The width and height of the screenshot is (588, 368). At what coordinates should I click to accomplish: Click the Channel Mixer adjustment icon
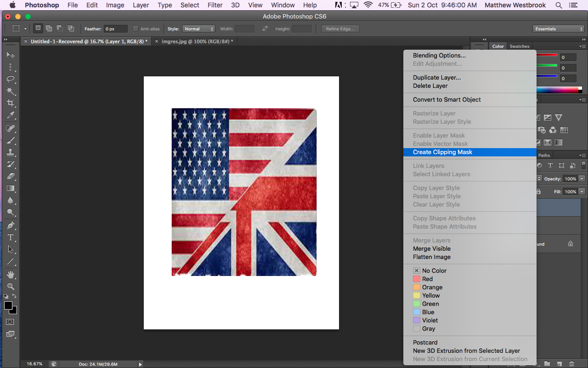[x=553, y=130]
